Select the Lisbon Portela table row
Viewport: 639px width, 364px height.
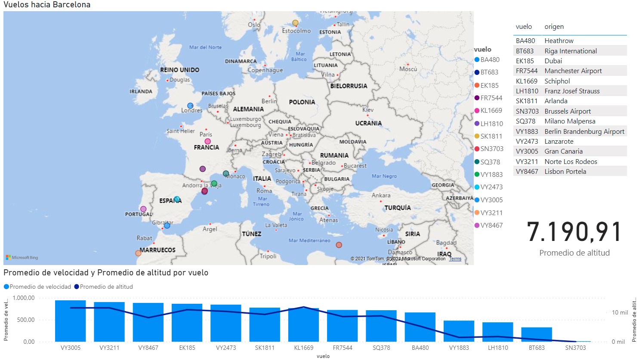565,171
